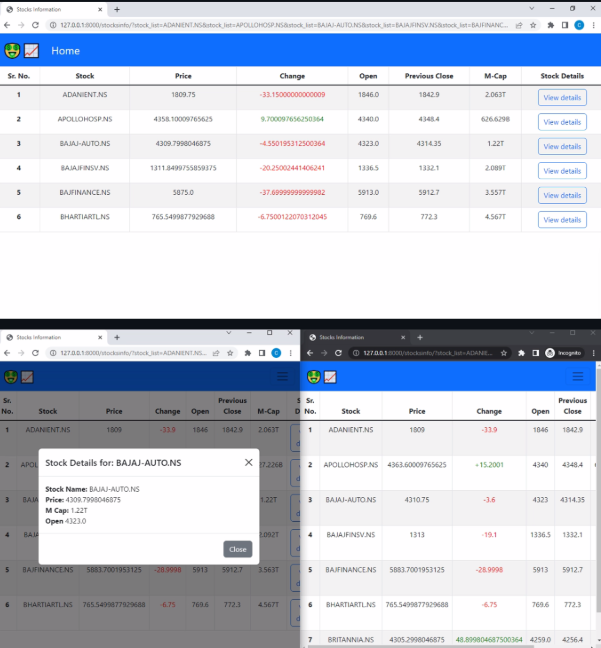This screenshot has height=648, width=601.
Task: Click the chart emoji logo in top window
Action: click(31, 51)
